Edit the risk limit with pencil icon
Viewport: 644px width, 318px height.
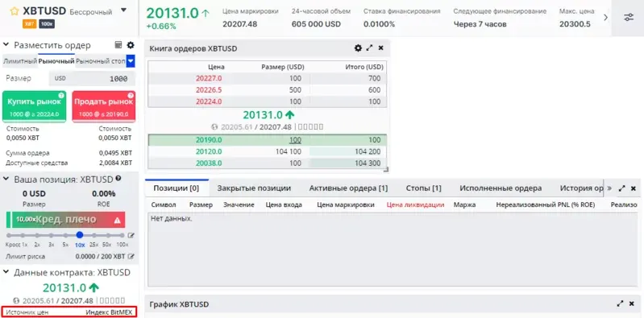(x=131, y=257)
